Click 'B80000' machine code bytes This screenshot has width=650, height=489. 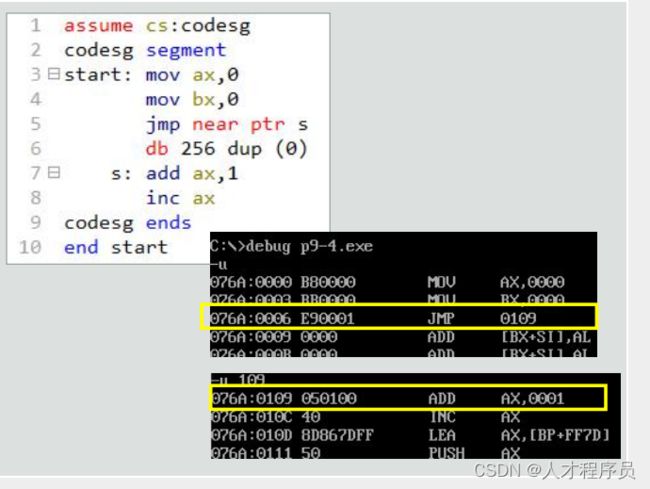point(327,282)
